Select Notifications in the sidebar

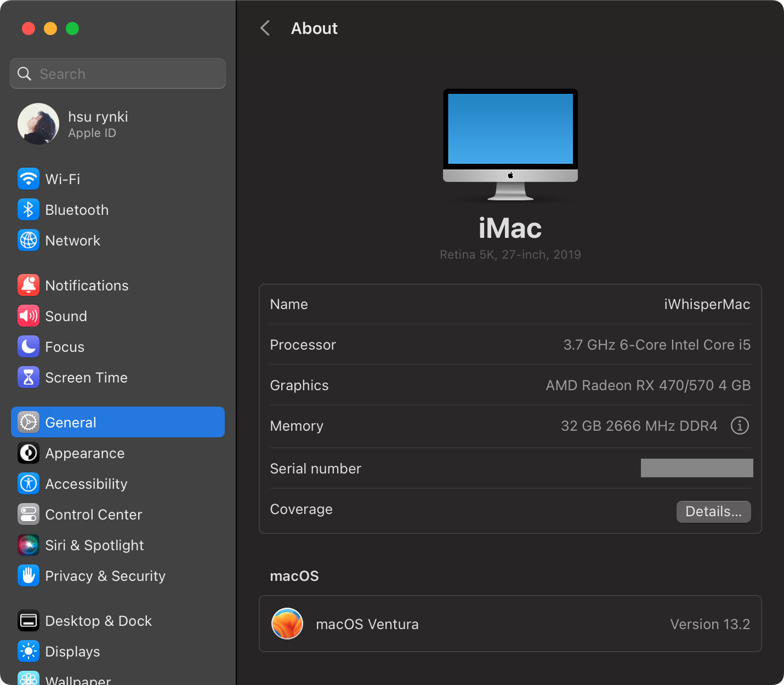[x=87, y=286]
